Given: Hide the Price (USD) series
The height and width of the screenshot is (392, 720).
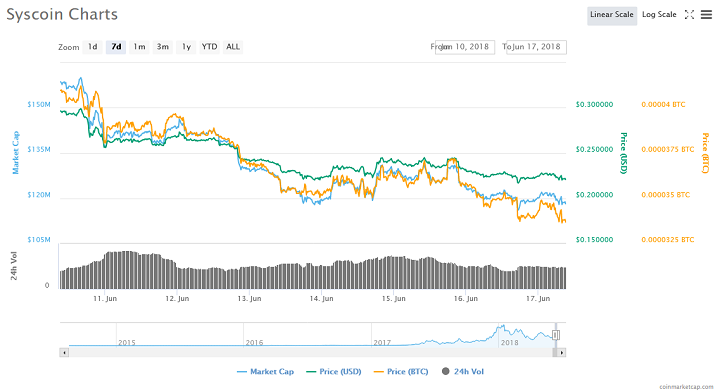Looking at the screenshot, I should 334,371.
